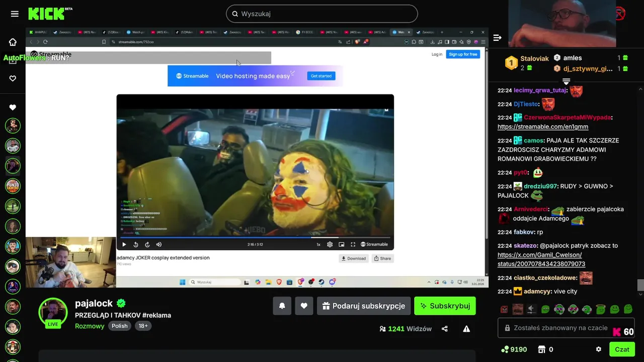
Task: Seek on the Streamable video progress bar
Action: [x=255, y=237]
